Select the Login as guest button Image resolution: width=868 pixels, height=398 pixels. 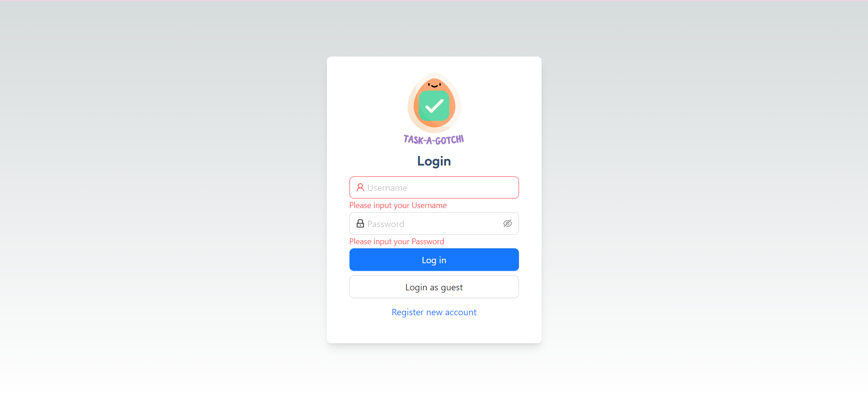(434, 287)
